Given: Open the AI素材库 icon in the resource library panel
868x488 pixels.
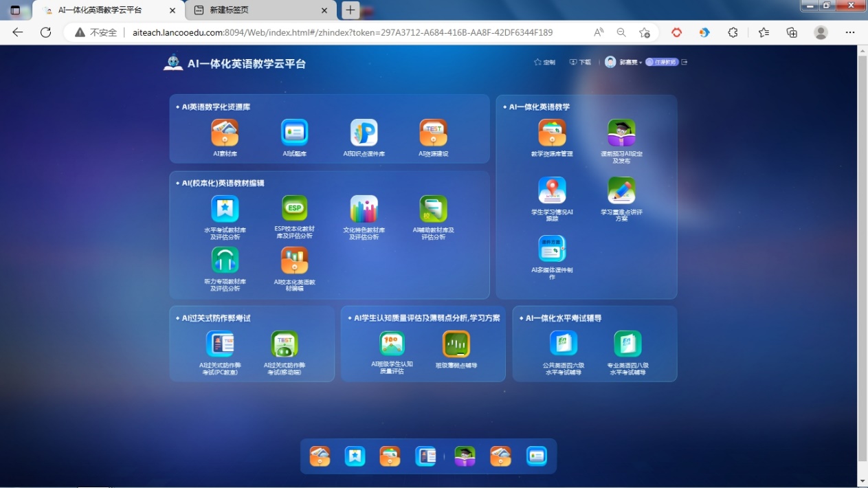Looking at the screenshot, I should click(225, 133).
